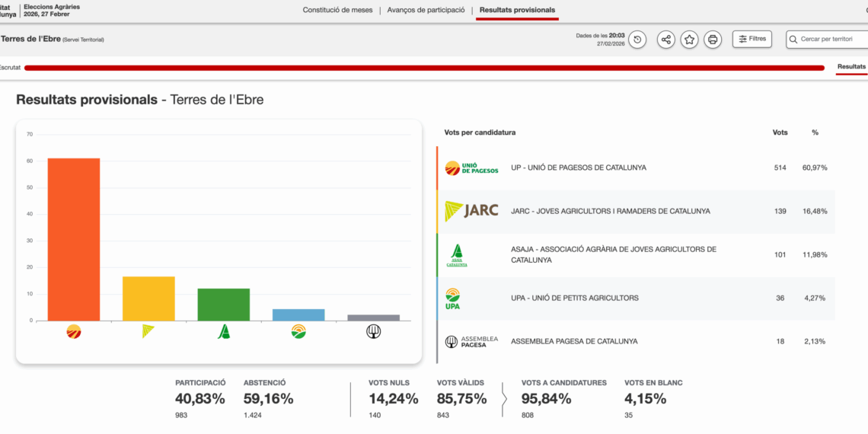
Task: Click the history clock icon
Action: pyautogui.click(x=637, y=40)
